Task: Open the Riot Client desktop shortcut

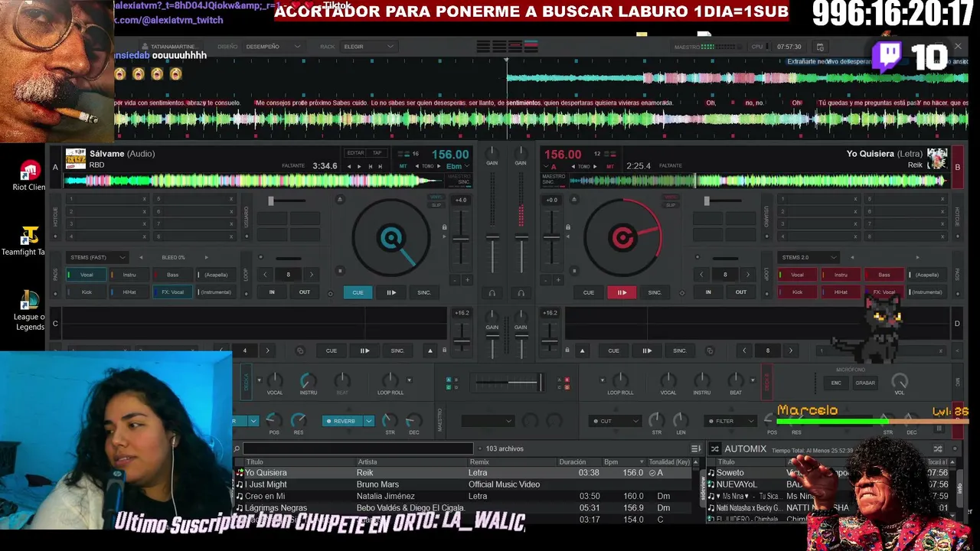Action: point(29,175)
